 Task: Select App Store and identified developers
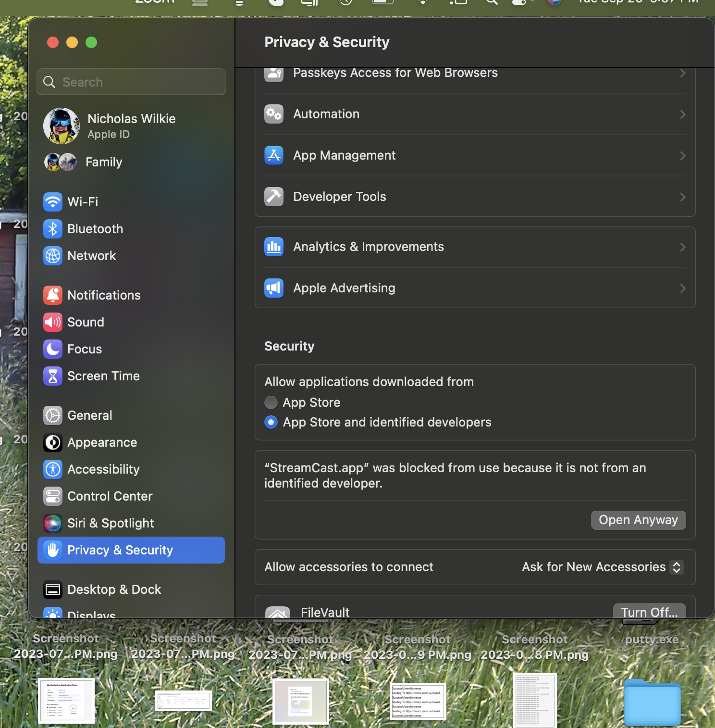tap(271, 422)
